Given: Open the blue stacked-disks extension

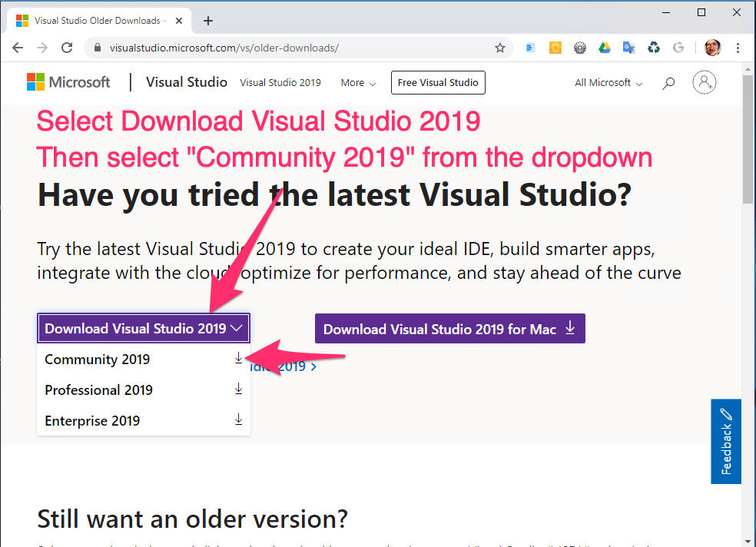Looking at the screenshot, I should (530, 48).
